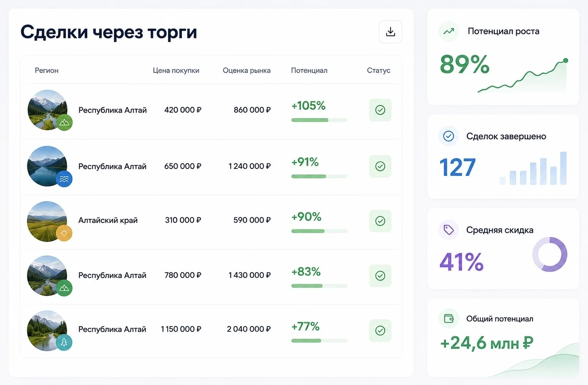The image size is (588, 385).
Task: Click purchase price 780 000 ₽
Action: click(183, 275)
